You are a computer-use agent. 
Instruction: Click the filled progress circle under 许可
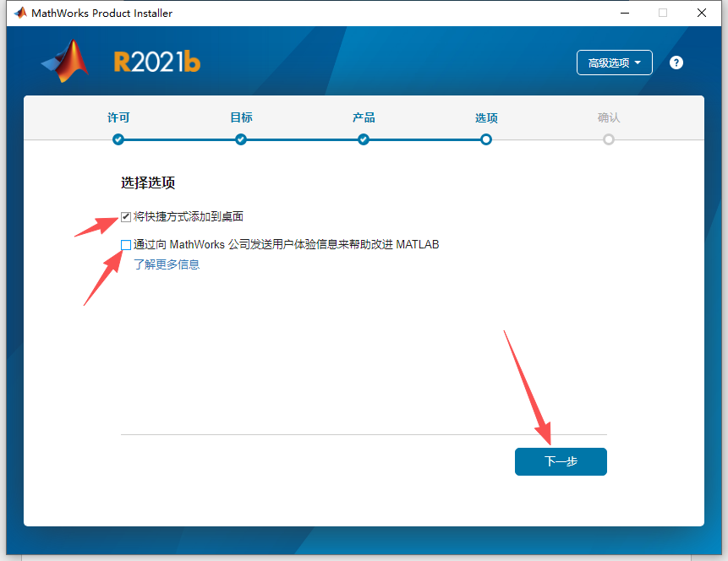click(118, 139)
